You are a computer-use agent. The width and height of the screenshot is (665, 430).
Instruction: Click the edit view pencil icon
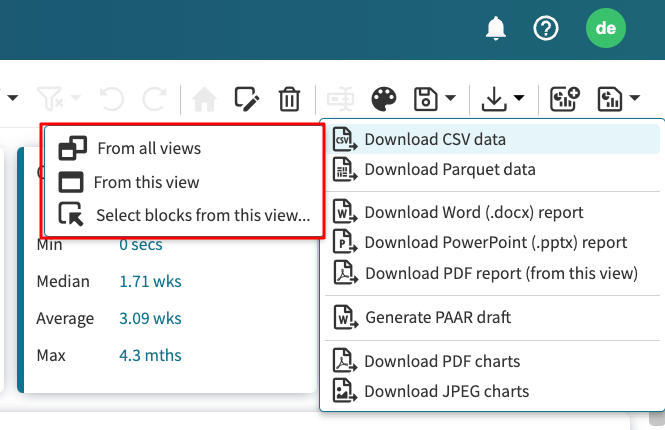click(246, 98)
